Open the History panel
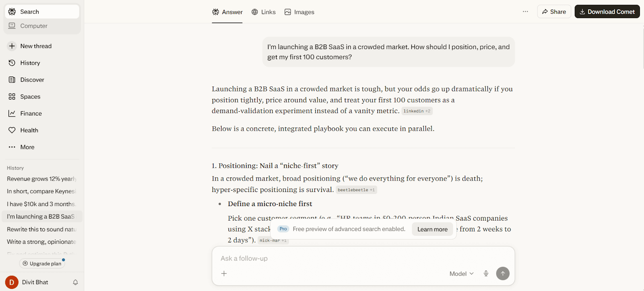This screenshot has width=644, height=291. 30,63
